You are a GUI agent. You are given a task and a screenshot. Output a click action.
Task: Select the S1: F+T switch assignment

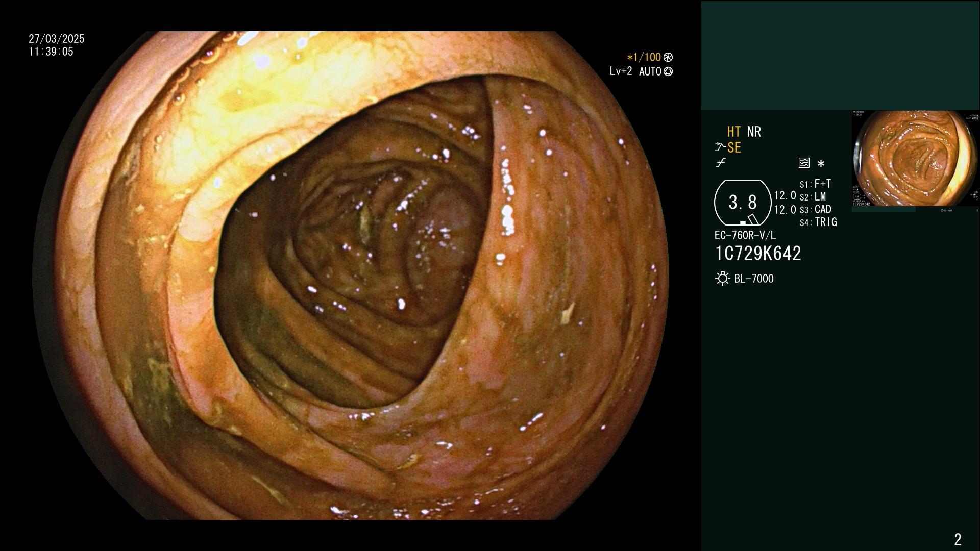point(816,184)
